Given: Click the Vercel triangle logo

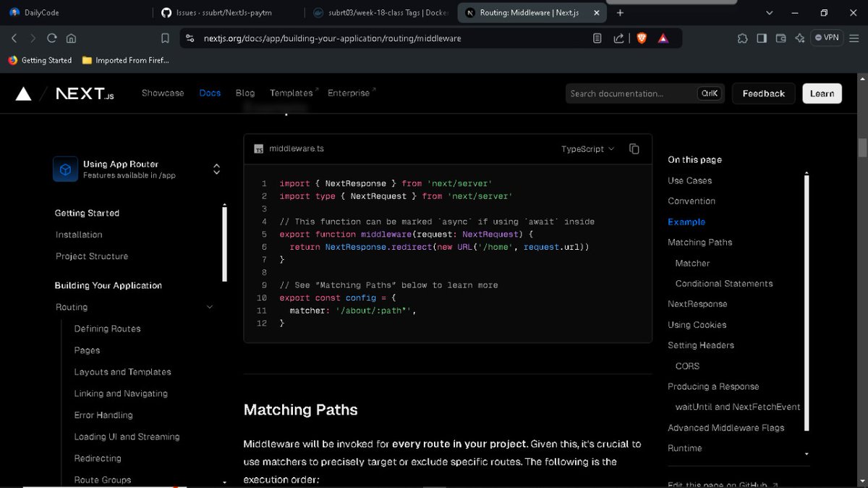Looking at the screenshot, I should [23, 93].
